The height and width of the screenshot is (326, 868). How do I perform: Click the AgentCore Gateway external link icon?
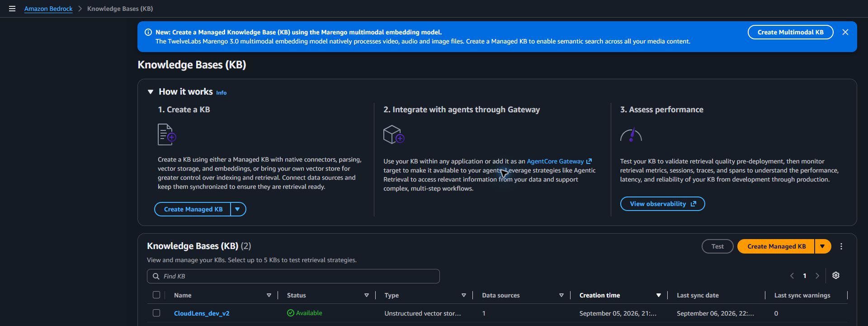tap(589, 161)
